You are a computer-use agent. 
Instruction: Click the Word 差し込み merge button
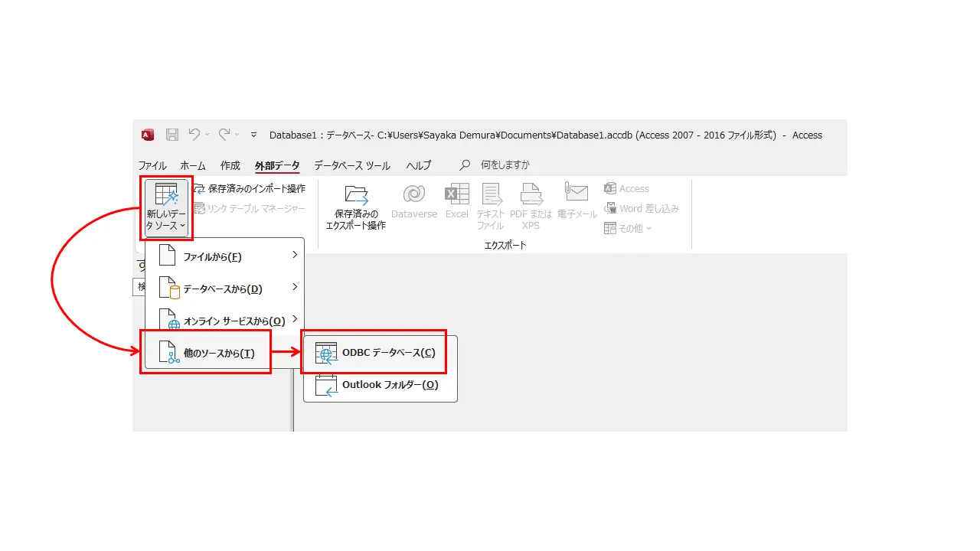[x=641, y=208]
